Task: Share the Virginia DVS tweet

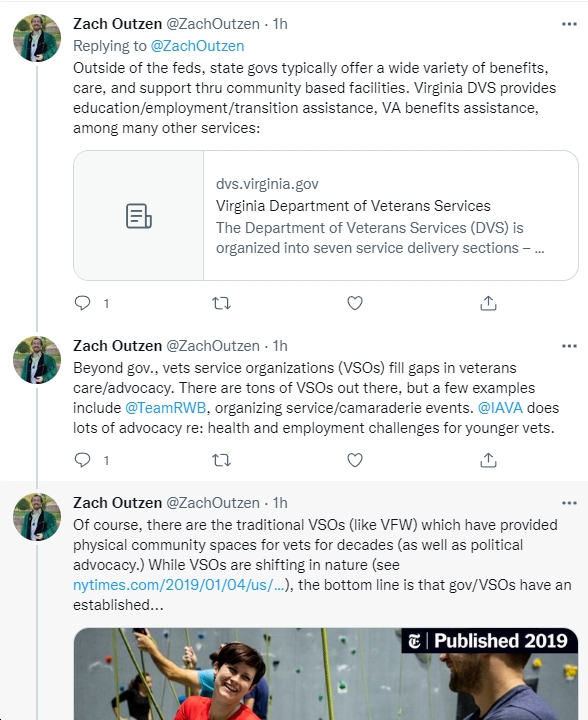Action: pos(488,303)
